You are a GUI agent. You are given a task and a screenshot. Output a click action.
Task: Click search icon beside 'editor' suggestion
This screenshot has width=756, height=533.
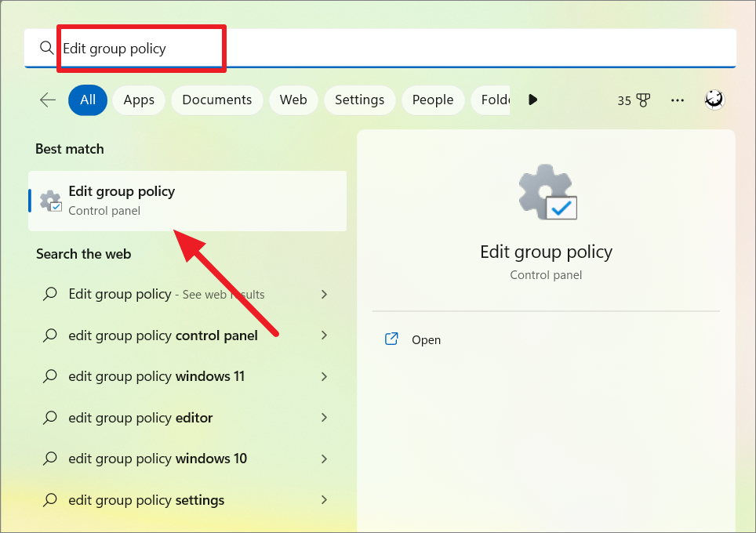[x=49, y=418]
